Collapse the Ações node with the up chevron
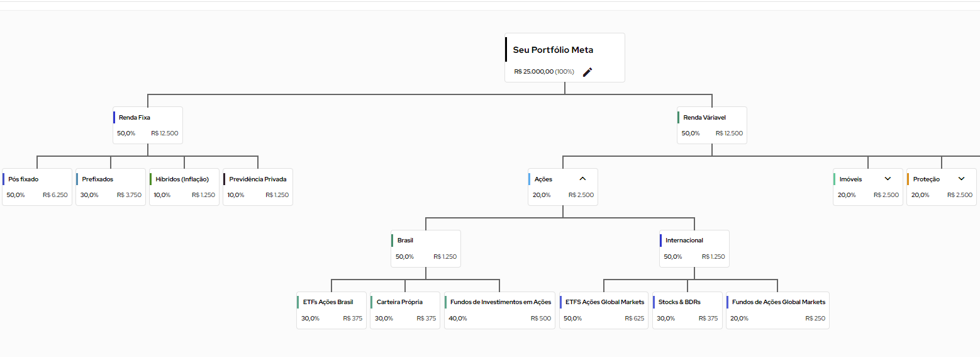This screenshot has width=980, height=357. (x=582, y=179)
